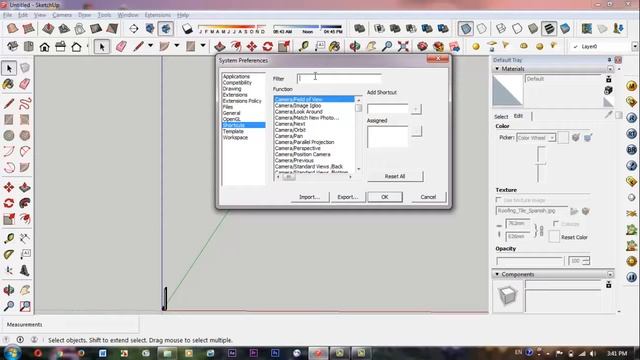Click the time-of-day shadow slider
640x360 pixels.
[x=308, y=29]
